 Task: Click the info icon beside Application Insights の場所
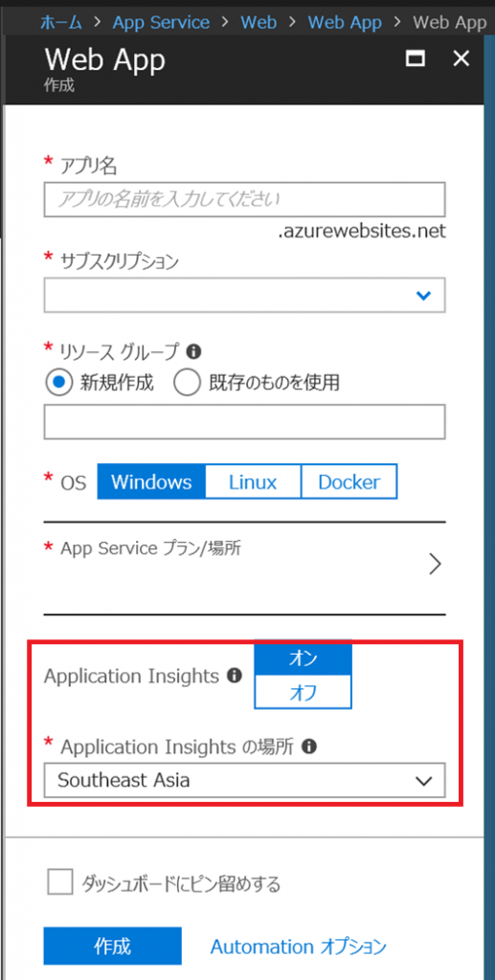[x=309, y=746]
